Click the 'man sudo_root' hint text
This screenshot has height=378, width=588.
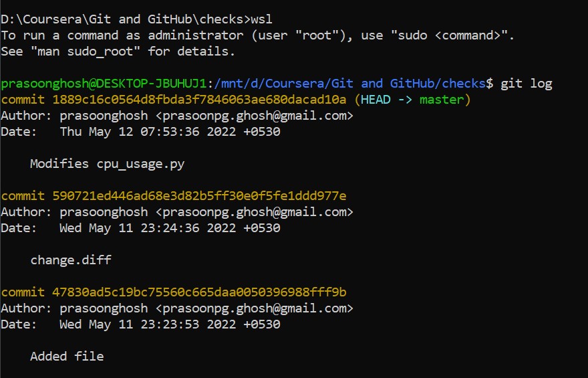click(86, 51)
